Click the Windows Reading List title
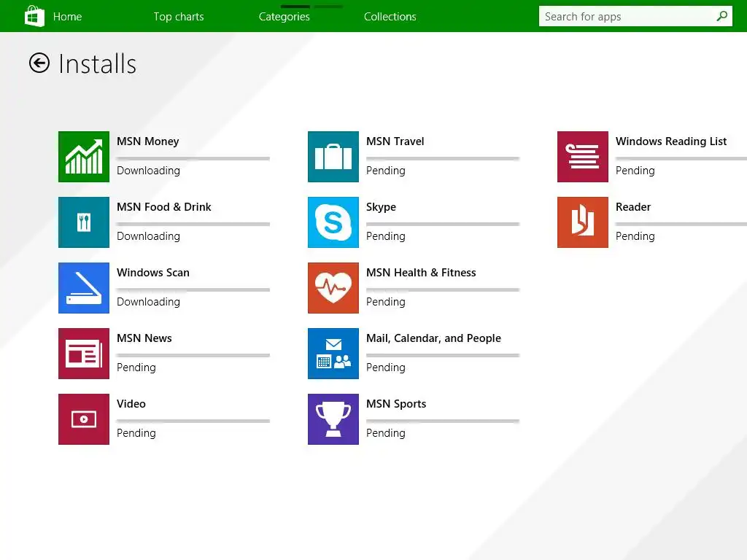Viewport: 747px width, 560px height. 671,141
